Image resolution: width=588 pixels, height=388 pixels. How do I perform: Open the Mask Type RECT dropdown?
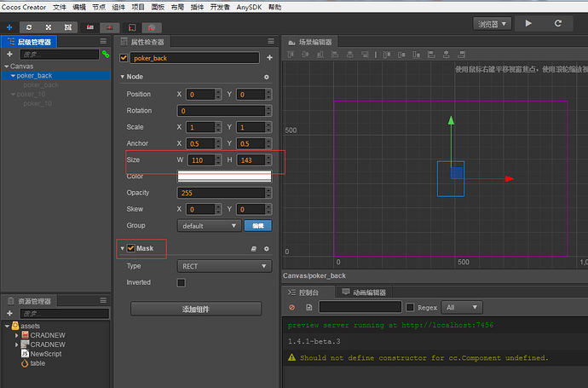[x=224, y=266]
